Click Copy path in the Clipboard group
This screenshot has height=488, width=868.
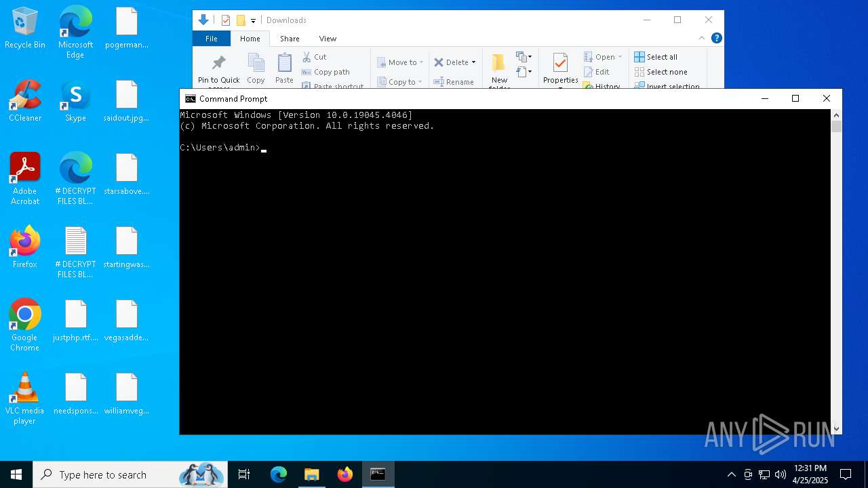point(326,72)
